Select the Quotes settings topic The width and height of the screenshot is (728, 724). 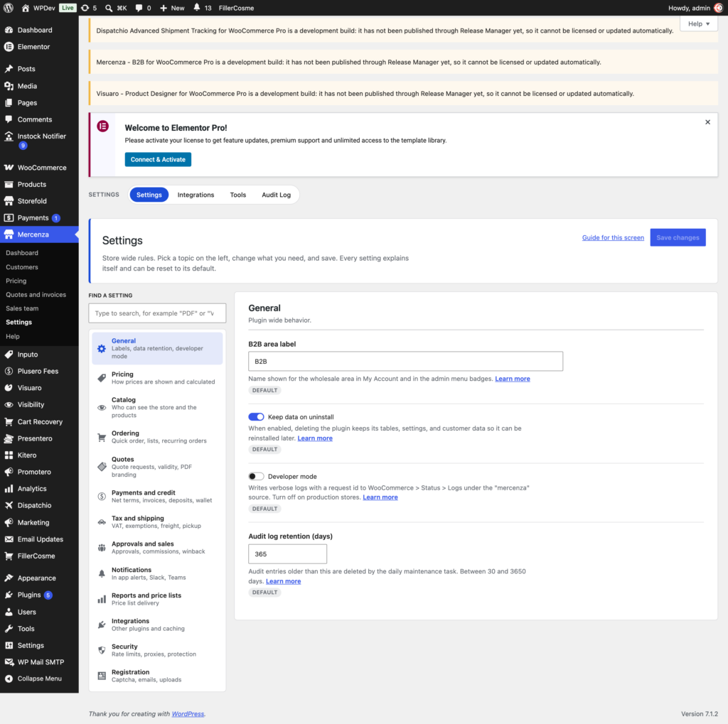157,467
